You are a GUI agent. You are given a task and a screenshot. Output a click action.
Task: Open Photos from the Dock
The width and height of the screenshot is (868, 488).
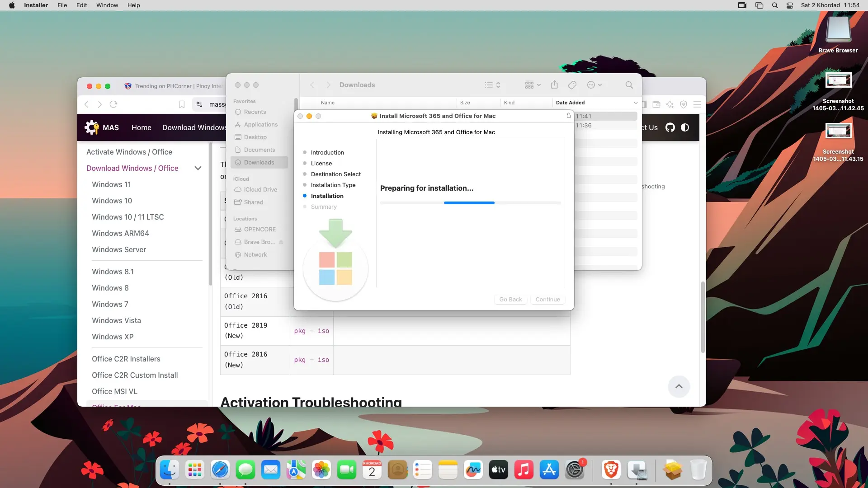click(x=321, y=470)
